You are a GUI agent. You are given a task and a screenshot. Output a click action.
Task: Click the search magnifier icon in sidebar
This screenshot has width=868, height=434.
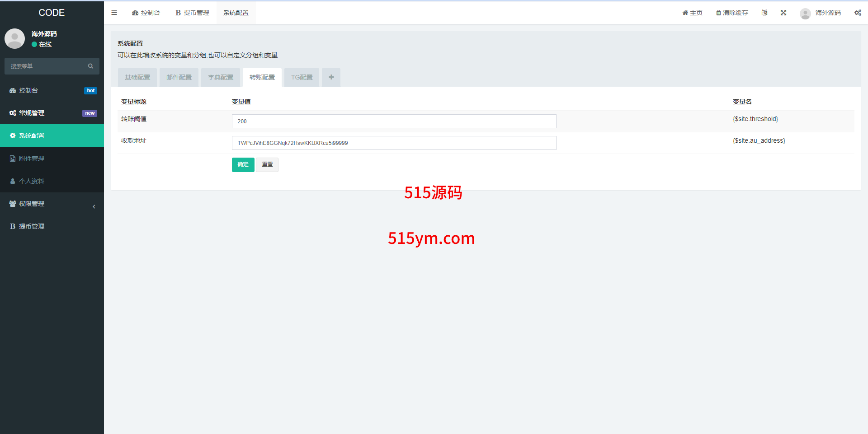coord(90,66)
